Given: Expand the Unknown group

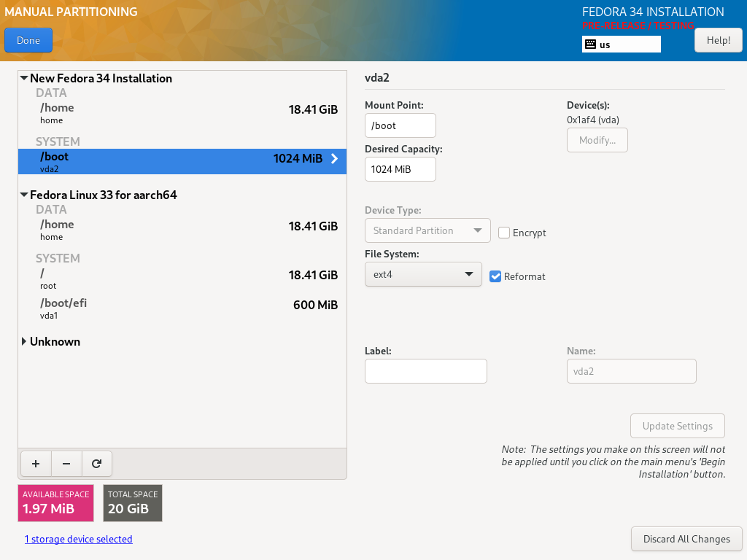Looking at the screenshot, I should 24,341.
